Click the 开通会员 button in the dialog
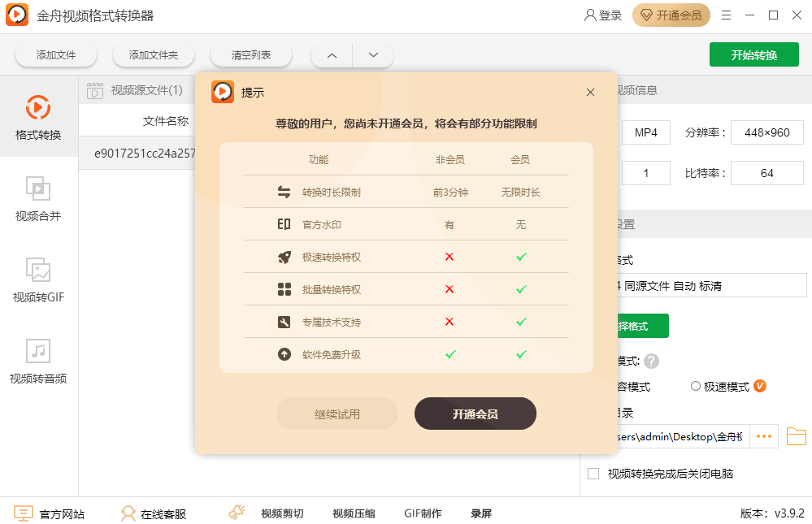This screenshot has width=812, height=524. pos(475,413)
